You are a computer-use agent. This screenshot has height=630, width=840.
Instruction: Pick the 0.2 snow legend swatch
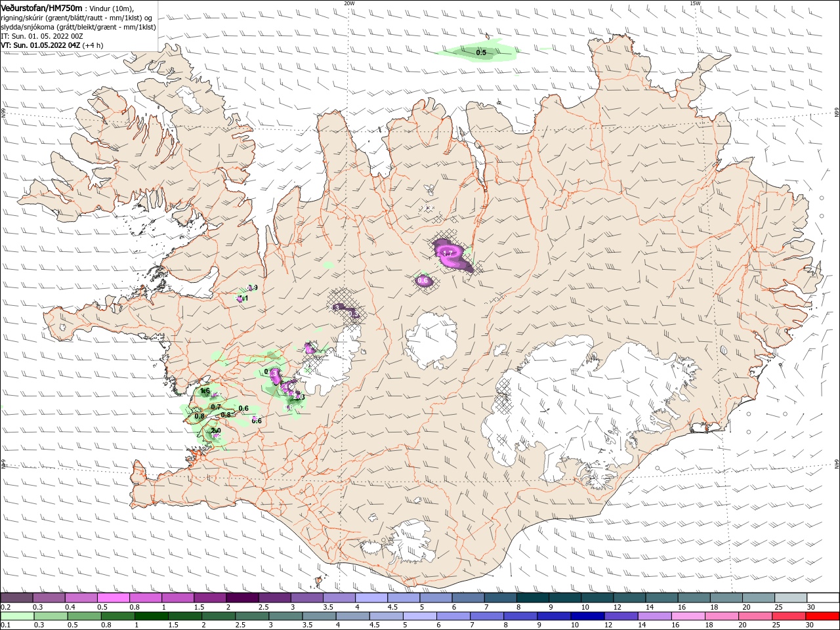[x=16, y=598]
